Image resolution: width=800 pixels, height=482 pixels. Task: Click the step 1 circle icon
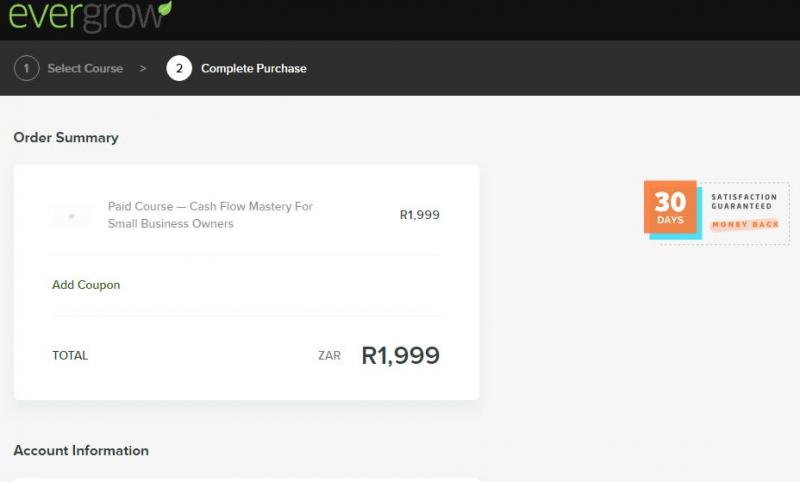click(x=26, y=69)
